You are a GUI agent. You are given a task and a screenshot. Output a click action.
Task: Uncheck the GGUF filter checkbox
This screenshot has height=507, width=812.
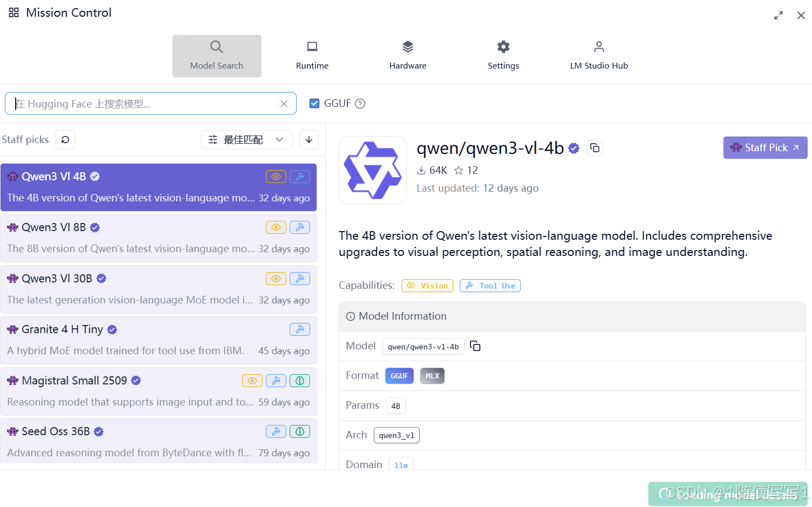[314, 103]
